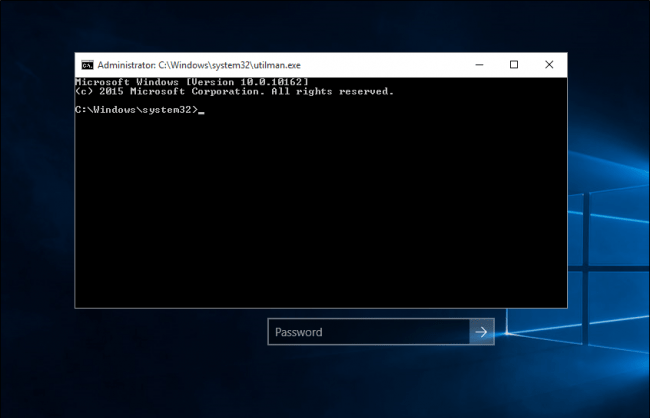Screen dimensions: 650x418
Task: Submit the password with the arrow button
Action: [x=482, y=332]
